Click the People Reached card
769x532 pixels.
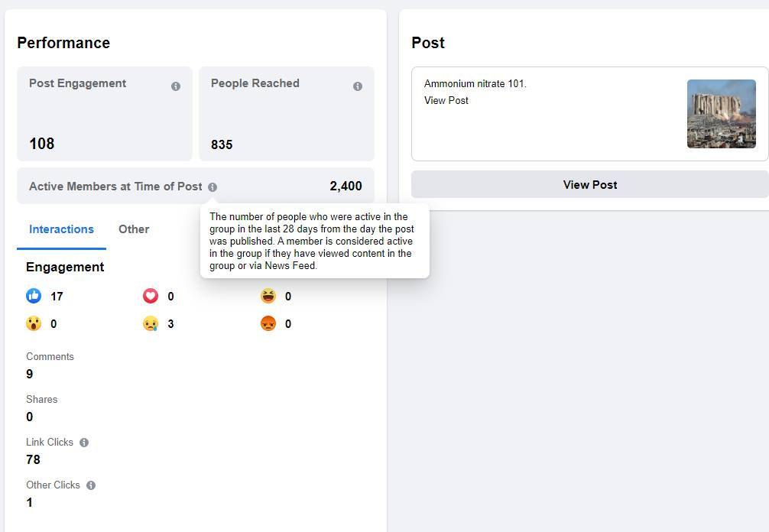click(287, 114)
